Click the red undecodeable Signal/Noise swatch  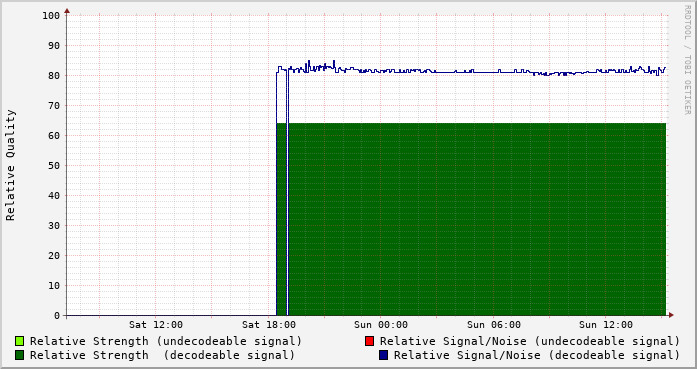click(369, 341)
